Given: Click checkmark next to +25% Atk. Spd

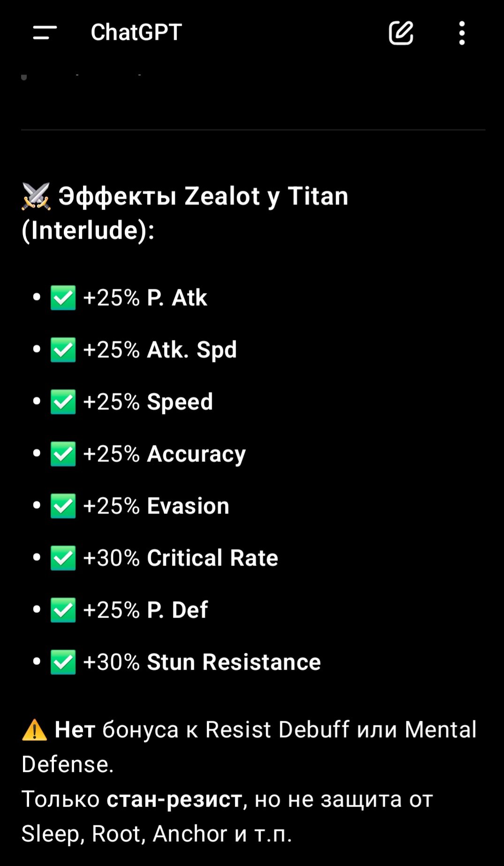Looking at the screenshot, I should pos(63,350).
